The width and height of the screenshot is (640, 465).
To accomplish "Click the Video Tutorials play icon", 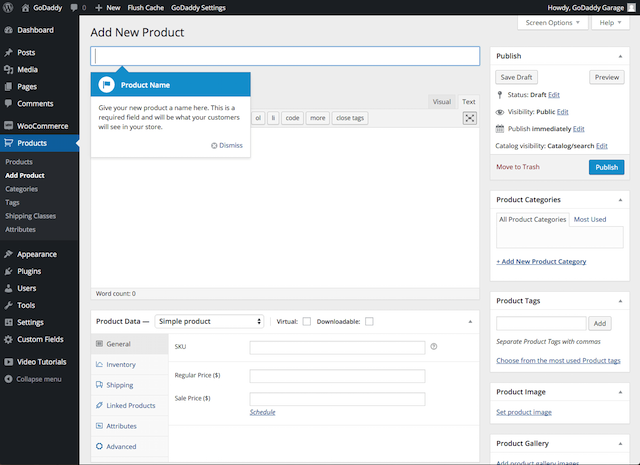I will click(8, 362).
